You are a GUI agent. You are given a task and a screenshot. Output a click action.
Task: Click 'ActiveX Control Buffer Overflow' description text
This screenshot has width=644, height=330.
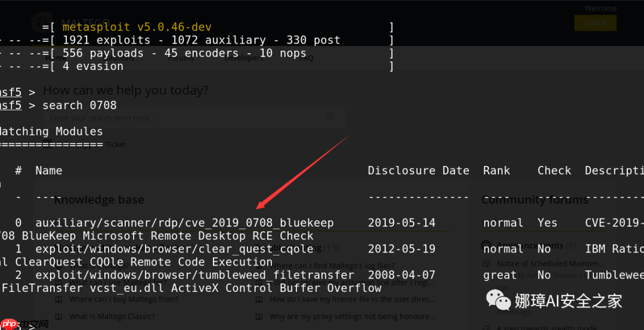(277, 288)
